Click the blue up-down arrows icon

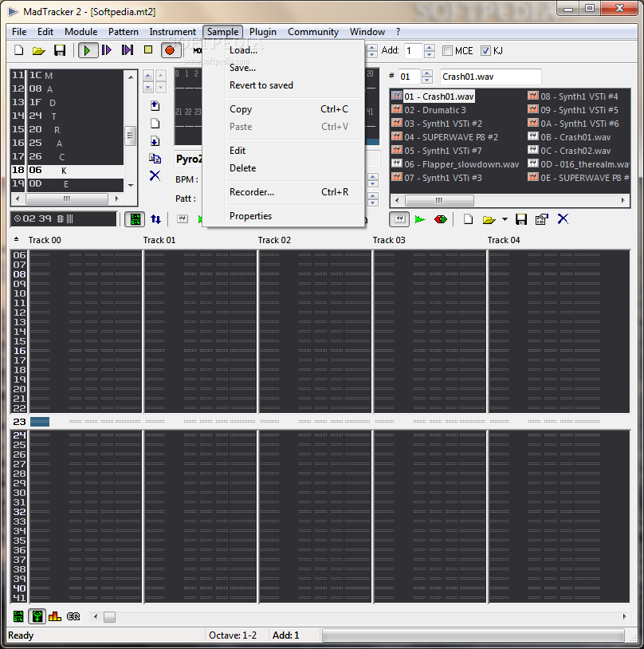[155, 219]
